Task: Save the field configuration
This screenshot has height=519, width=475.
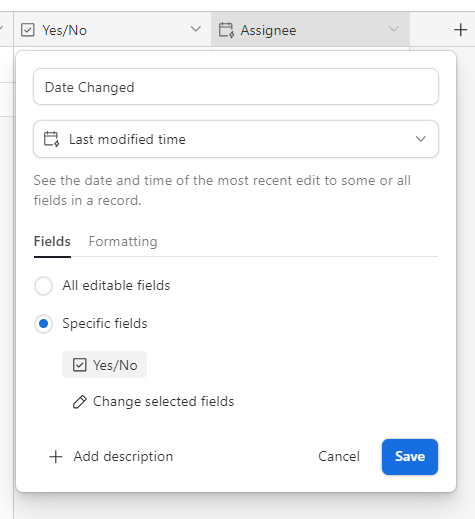Action: [410, 457]
